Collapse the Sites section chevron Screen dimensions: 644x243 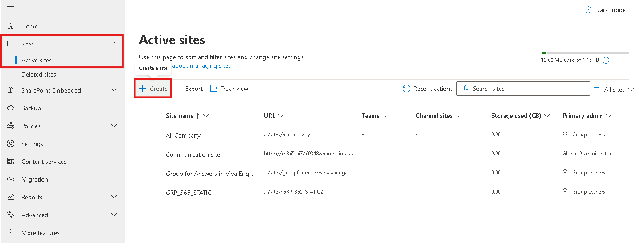114,44
